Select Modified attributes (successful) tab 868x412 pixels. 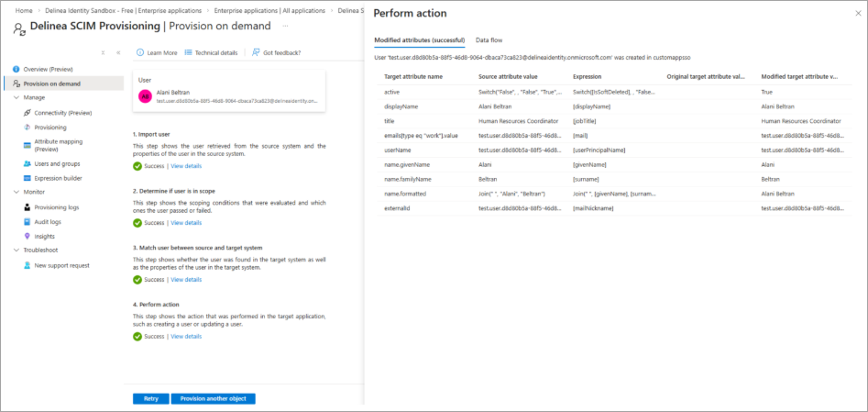pos(419,40)
